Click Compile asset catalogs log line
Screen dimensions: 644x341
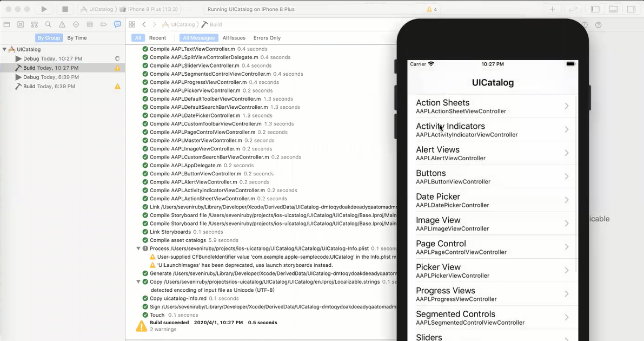[x=190, y=240]
